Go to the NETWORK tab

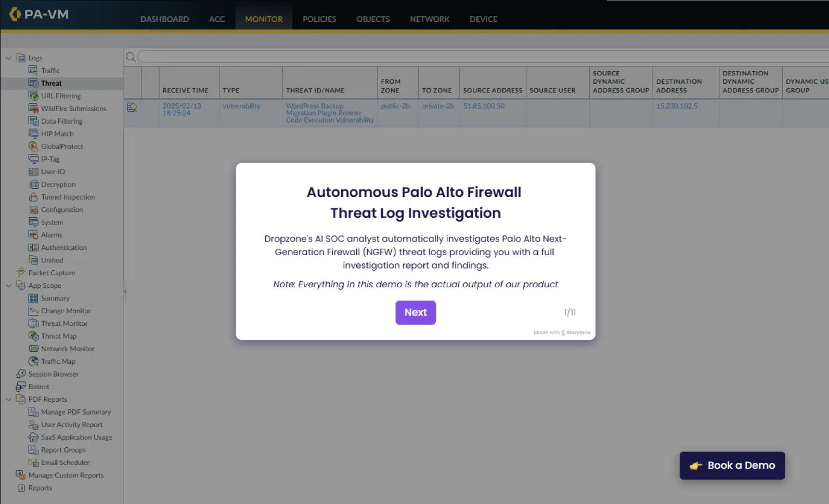430,19
